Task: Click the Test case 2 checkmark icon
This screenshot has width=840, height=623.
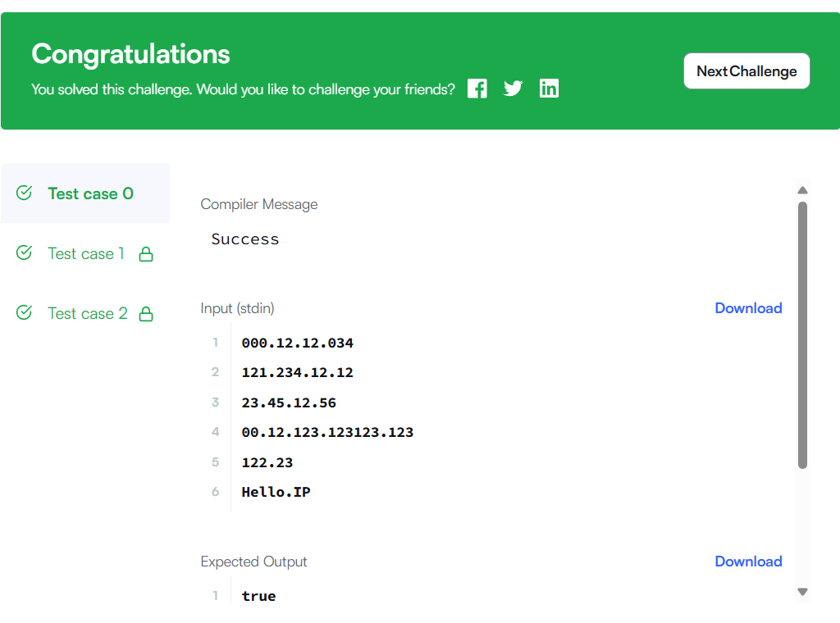Action: pyautogui.click(x=24, y=312)
